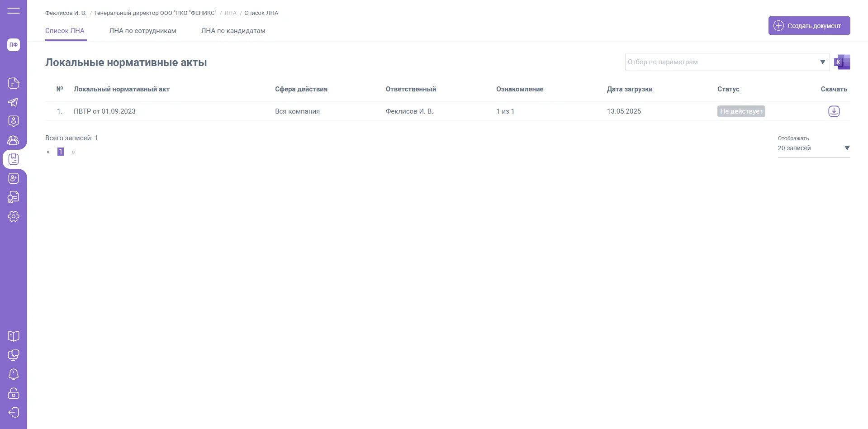Image resolution: width=868 pixels, height=429 pixels.
Task: Switch to the 'ЛНА по кандидатам' tab
Action: point(233,31)
